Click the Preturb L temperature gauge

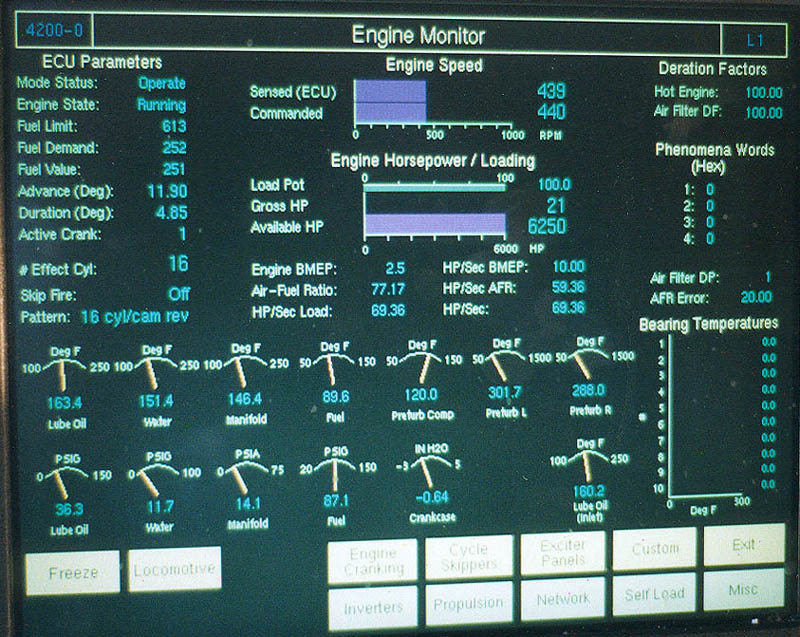503,372
